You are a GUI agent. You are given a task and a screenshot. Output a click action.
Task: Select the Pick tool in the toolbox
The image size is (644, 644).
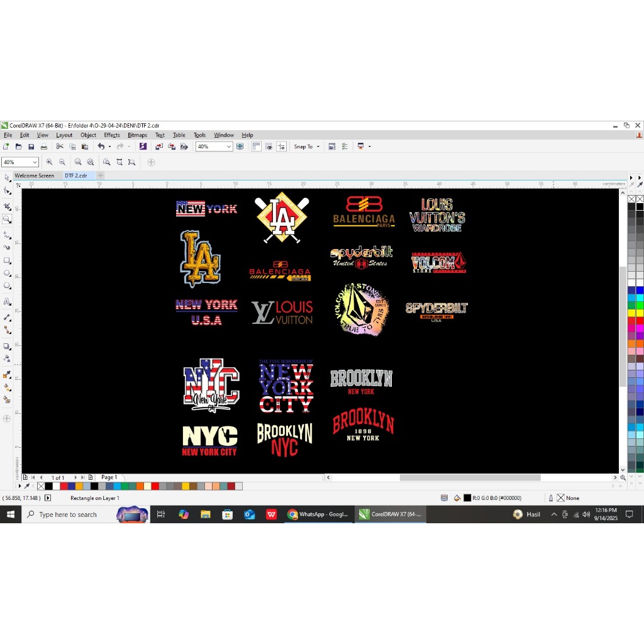point(7,177)
